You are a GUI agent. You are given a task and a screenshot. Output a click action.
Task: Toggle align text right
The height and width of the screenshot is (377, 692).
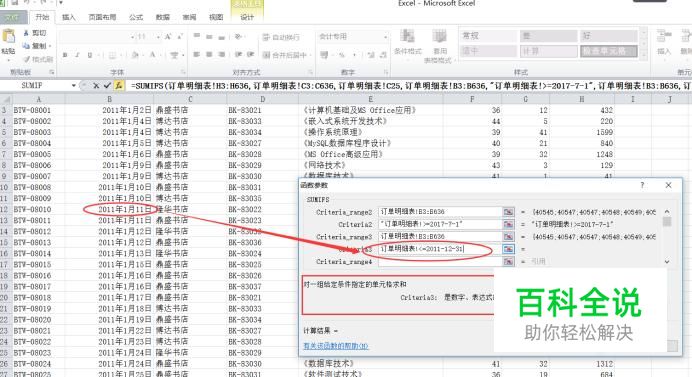(x=222, y=55)
